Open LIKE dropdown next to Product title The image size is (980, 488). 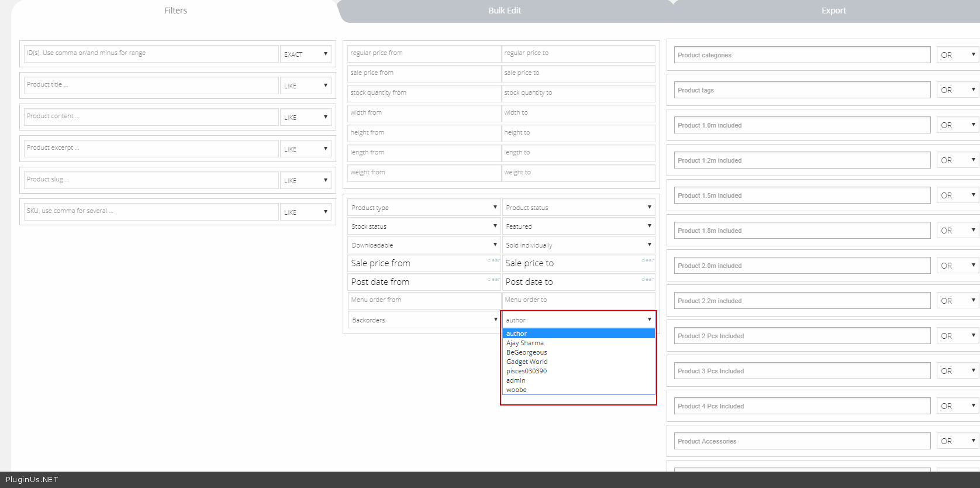click(306, 85)
